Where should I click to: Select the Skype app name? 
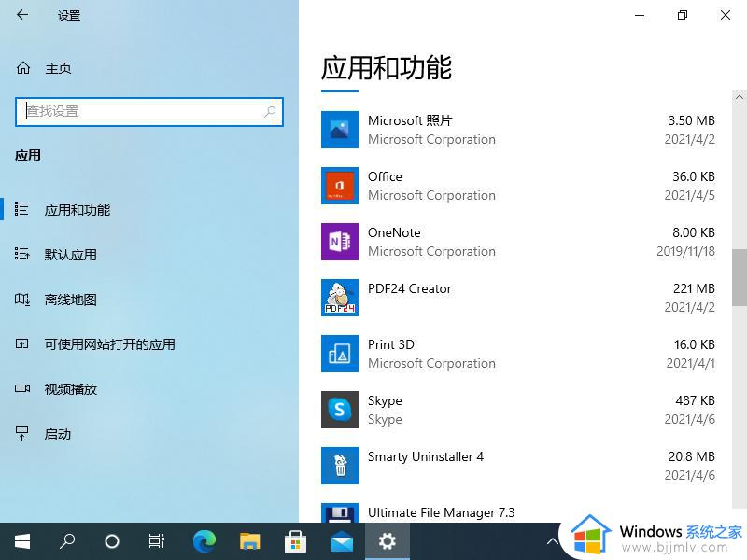point(385,401)
